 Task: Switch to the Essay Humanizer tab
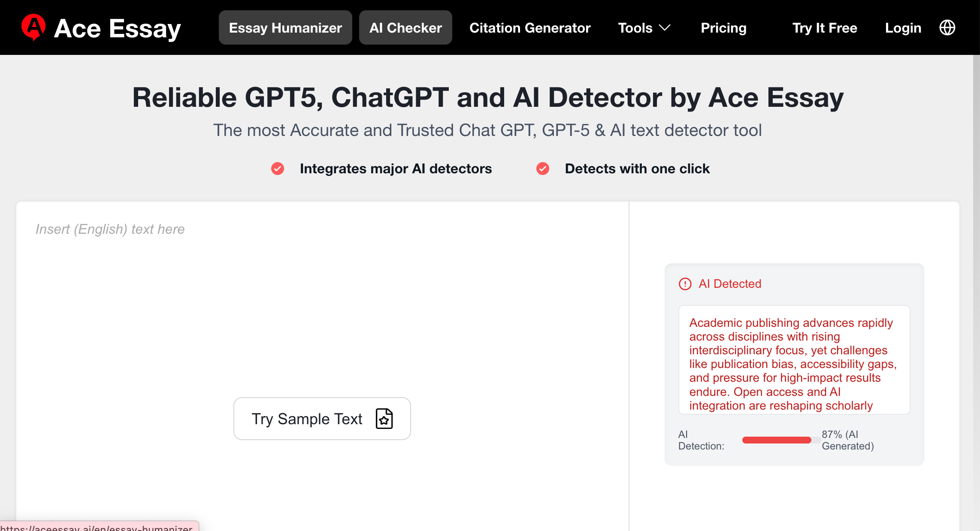coord(285,28)
